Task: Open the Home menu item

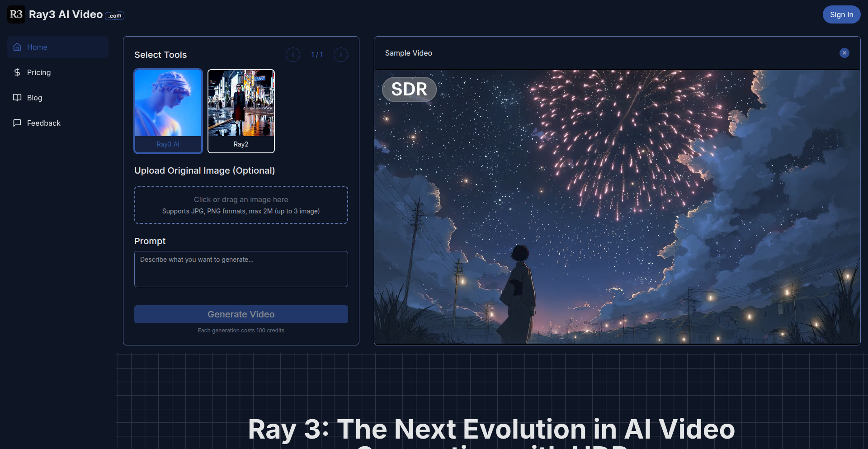Action: 58,47
